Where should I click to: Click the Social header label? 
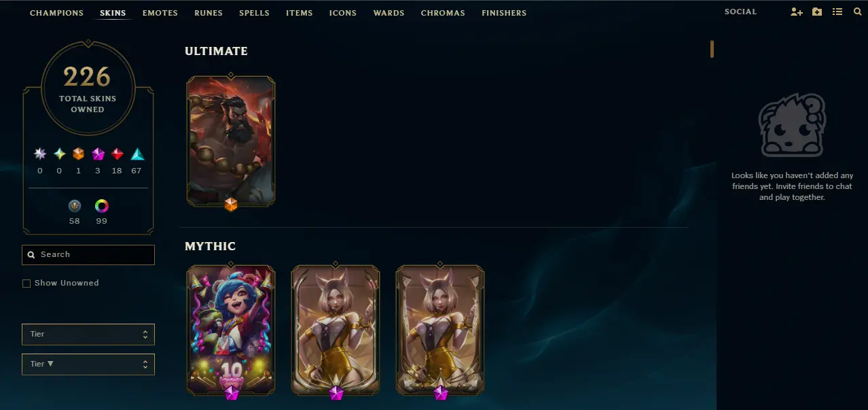[x=740, y=12]
